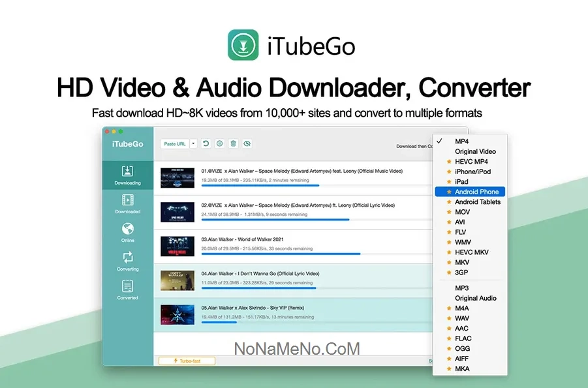Viewport: 588px width, 388px height.
Task: Expand the Paste URL dropdown arrow
Action: point(193,143)
